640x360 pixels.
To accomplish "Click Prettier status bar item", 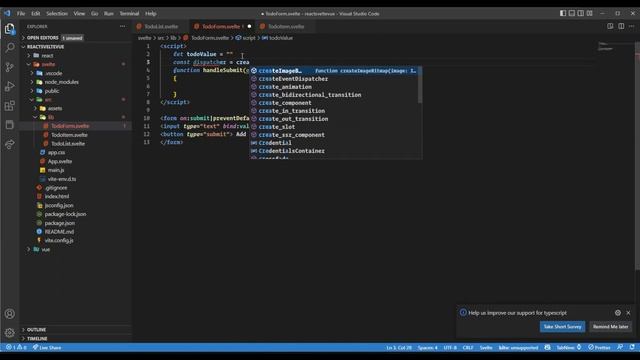I will [x=599, y=347].
